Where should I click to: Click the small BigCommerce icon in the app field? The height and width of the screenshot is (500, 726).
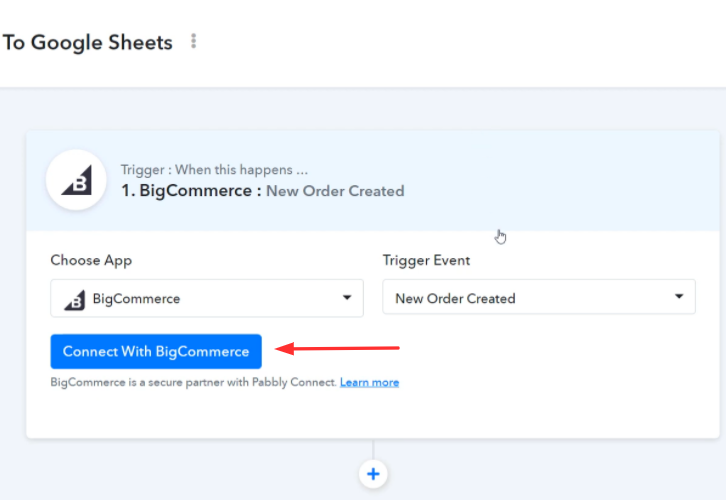click(75, 300)
